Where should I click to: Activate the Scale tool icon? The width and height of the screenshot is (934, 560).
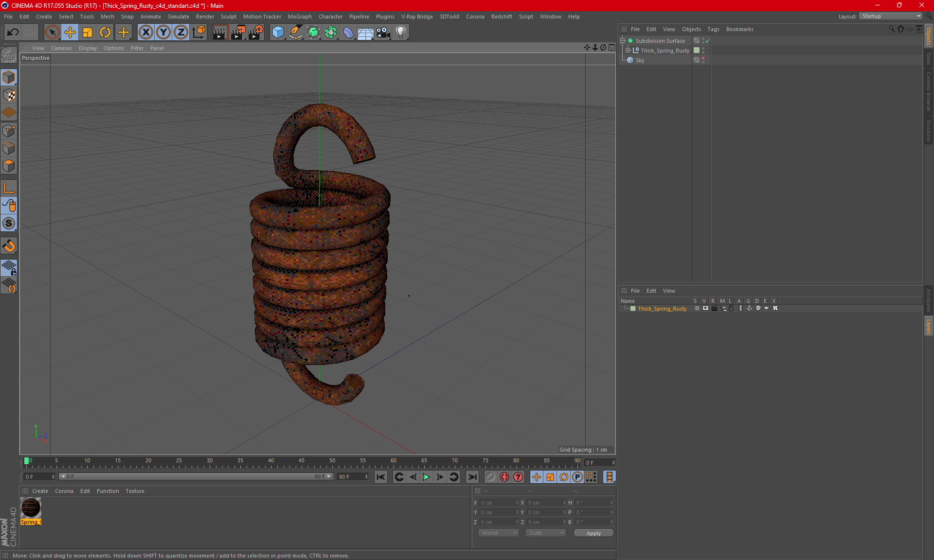tap(88, 33)
